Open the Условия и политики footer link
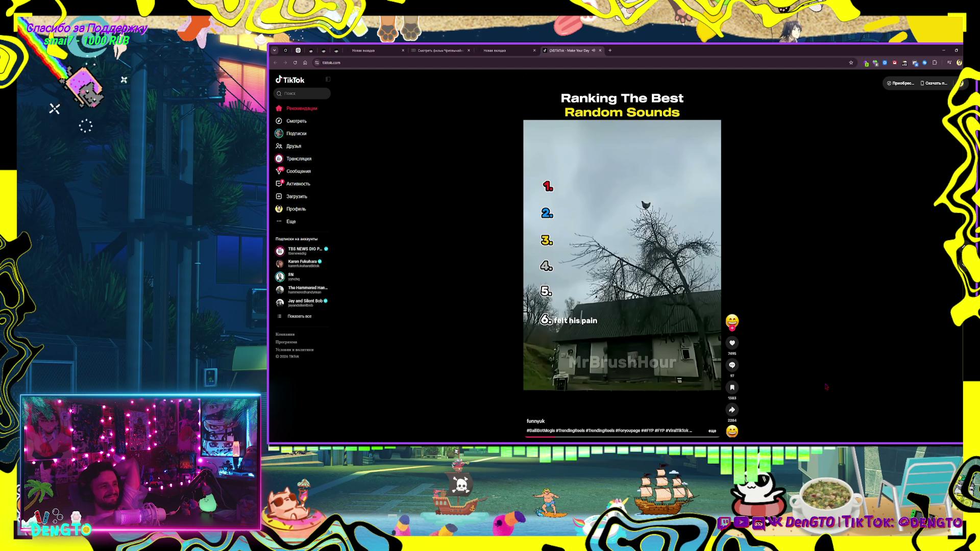 (295, 349)
